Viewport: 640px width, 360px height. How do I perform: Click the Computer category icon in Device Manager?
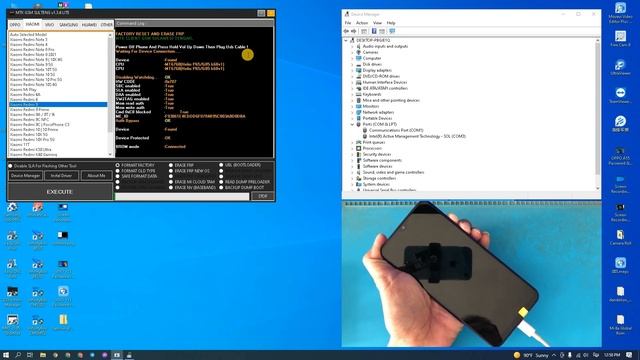coord(359,58)
